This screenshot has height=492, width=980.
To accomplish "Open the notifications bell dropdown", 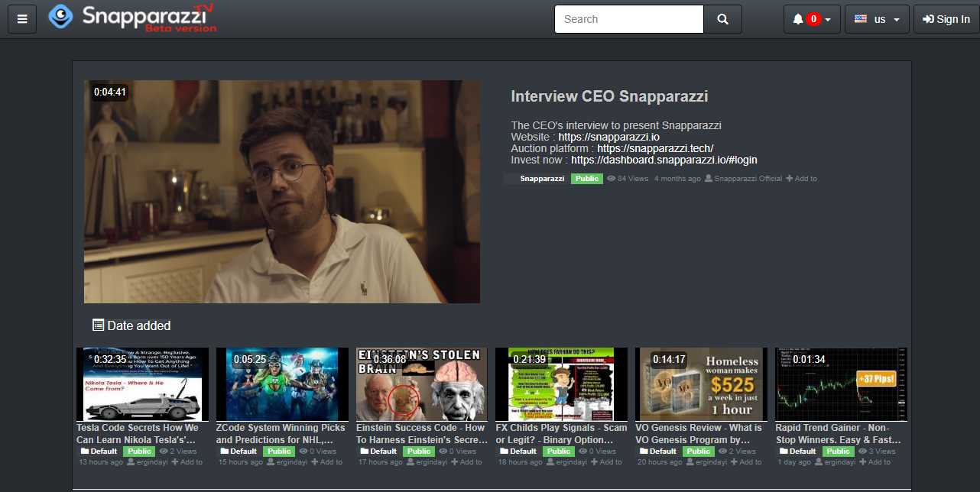I will [811, 19].
